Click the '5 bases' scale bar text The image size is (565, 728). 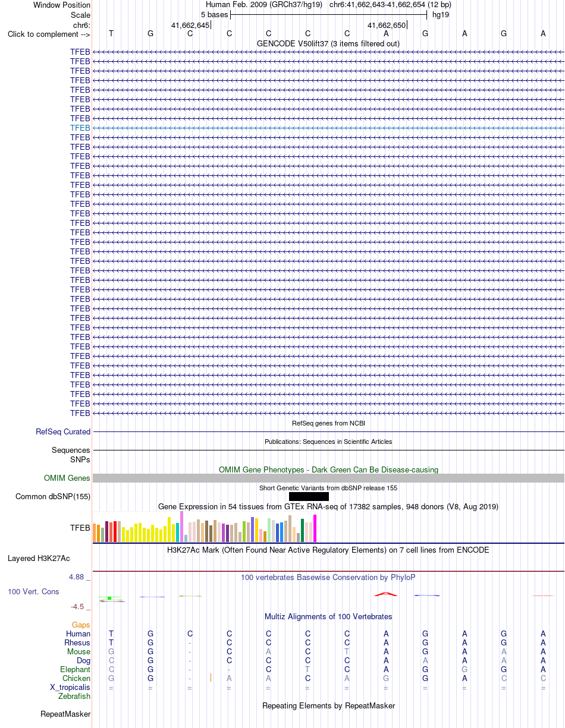214,14
